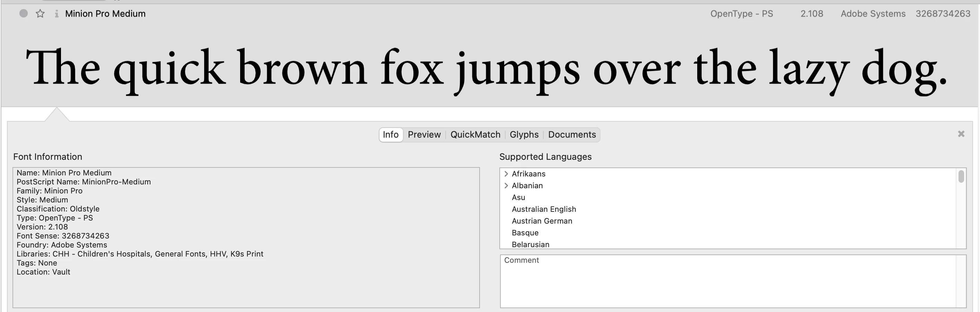The width and height of the screenshot is (980, 312).
Task: Close the font info panel
Action: (x=961, y=134)
